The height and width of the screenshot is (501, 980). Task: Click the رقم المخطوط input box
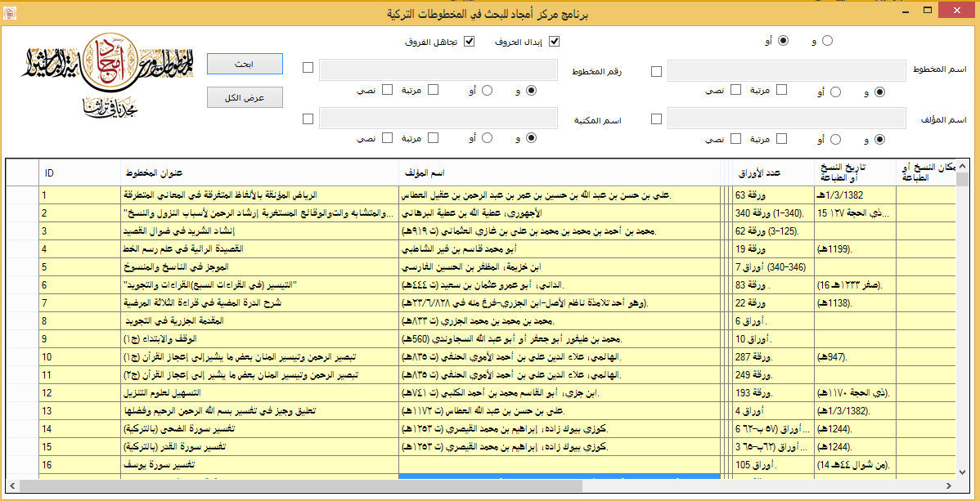pos(438,71)
